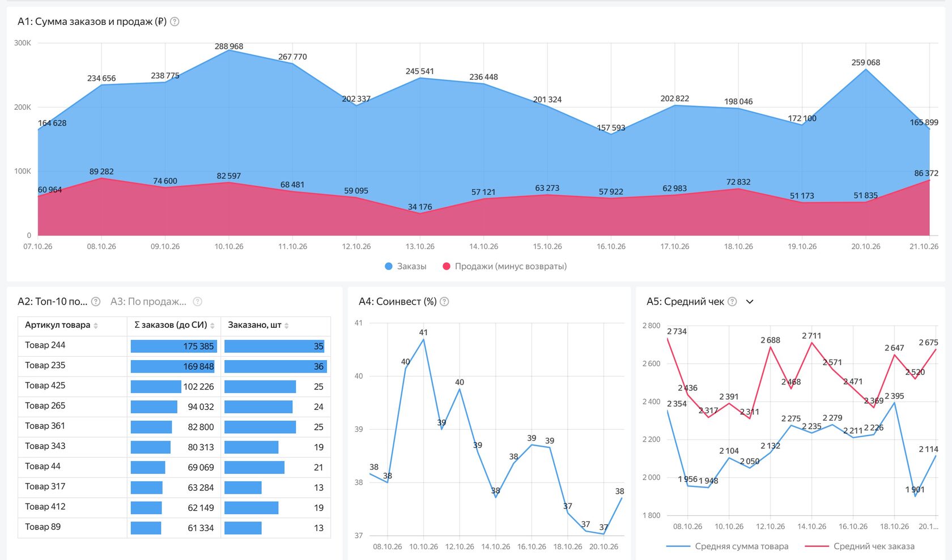Open help hint next to A3 По продаж tab
The width and height of the screenshot is (952, 560).
pos(197,302)
